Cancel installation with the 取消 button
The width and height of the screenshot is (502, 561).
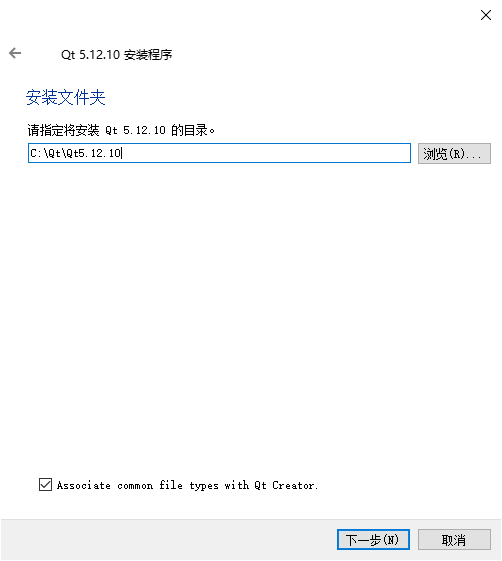coord(454,540)
